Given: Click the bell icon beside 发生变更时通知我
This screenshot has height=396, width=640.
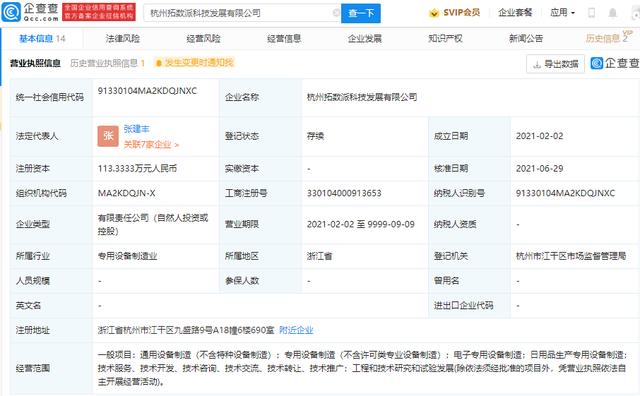Looking at the screenshot, I should pyautogui.click(x=159, y=63).
